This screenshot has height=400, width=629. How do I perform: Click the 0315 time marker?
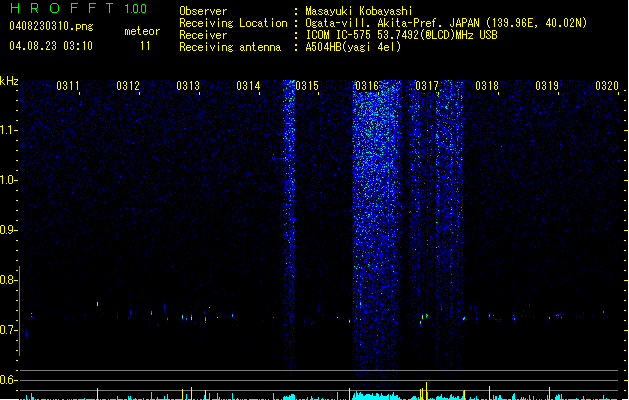pos(307,86)
